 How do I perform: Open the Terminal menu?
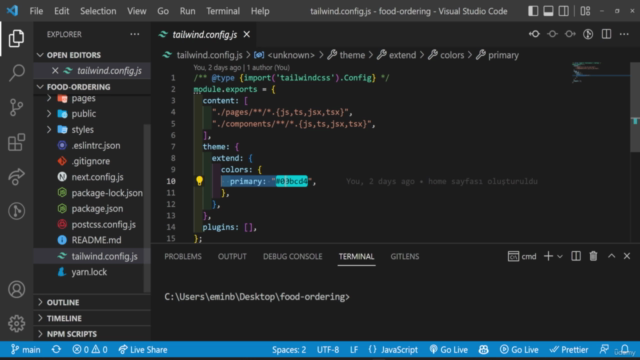223,11
